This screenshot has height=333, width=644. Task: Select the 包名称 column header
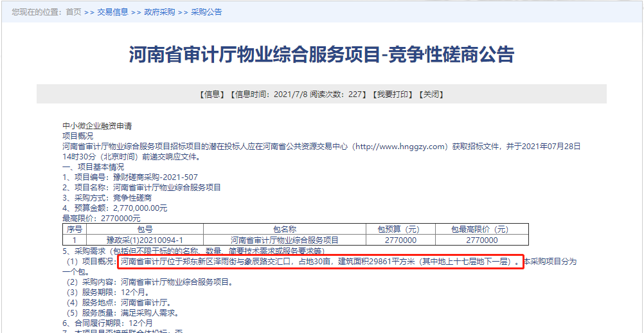pyautogui.click(x=284, y=230)
